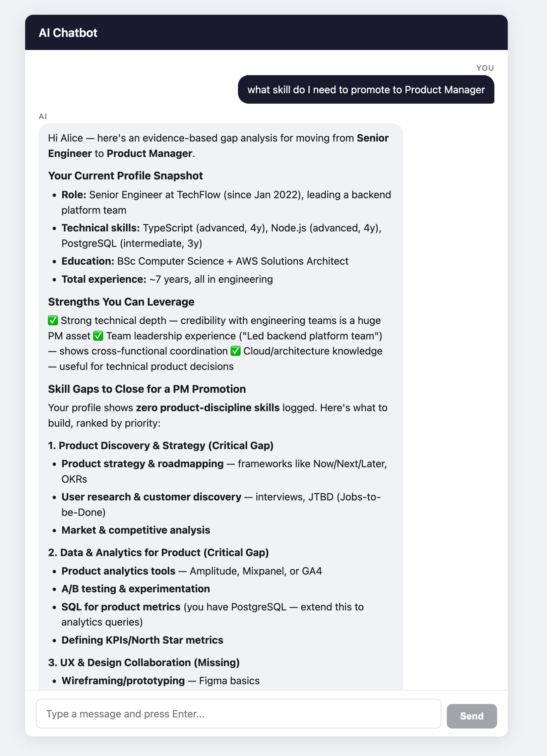The height and width of the screenshot is (756, 547).
Task: Select the Product Discovery & Strategy heading
Action: [161, 445]
